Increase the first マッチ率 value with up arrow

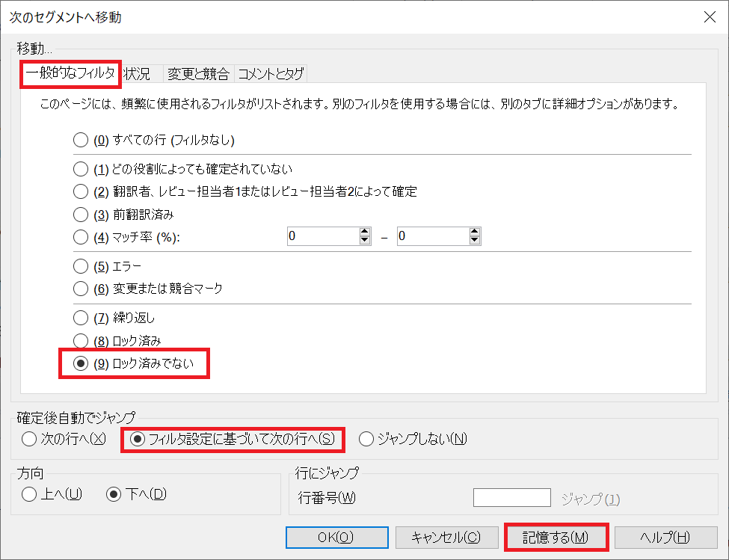click(x=365, y=233)
